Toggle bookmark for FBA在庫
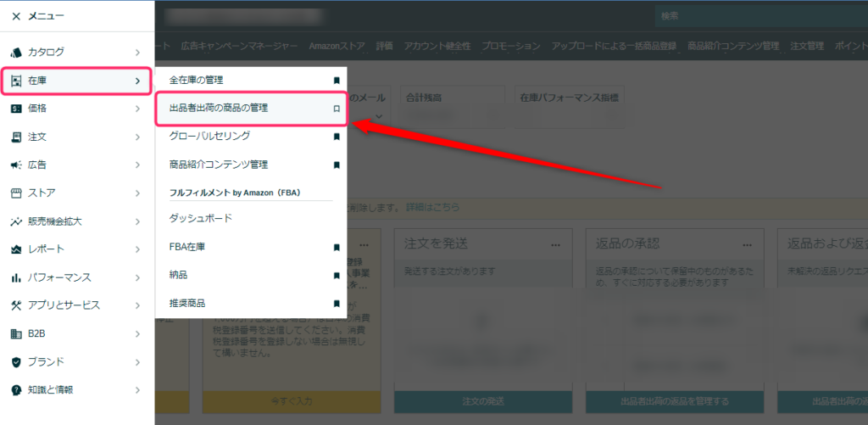The image size is (868, 425). point(336,247)
